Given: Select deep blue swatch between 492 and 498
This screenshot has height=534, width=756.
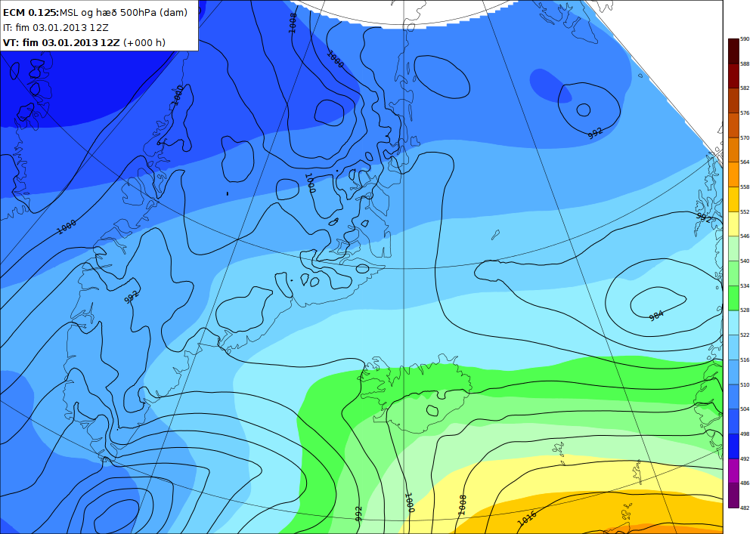Looking at the screenshot, I should tap(733, 446).
